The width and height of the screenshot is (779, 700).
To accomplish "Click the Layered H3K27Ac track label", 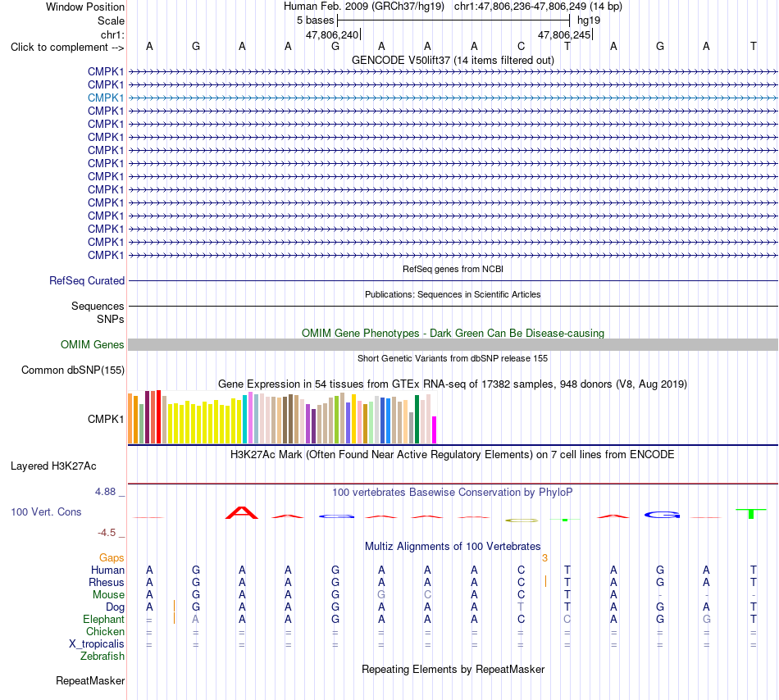I will [x=53, y=466].
